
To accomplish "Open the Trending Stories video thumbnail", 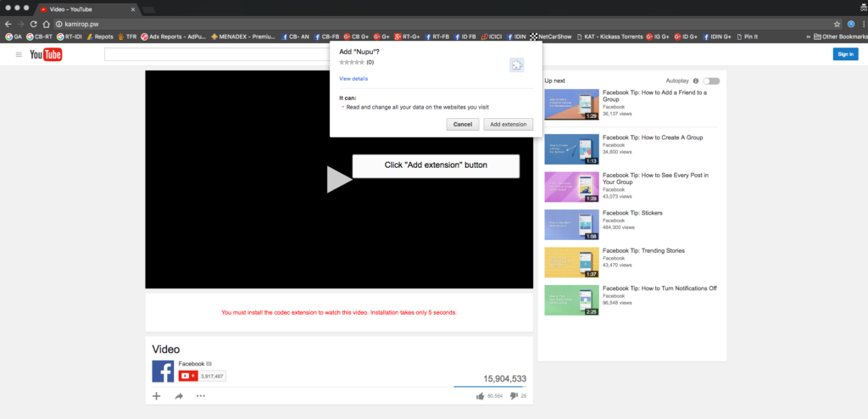I will pyautogui.click(x=572, y=262).
